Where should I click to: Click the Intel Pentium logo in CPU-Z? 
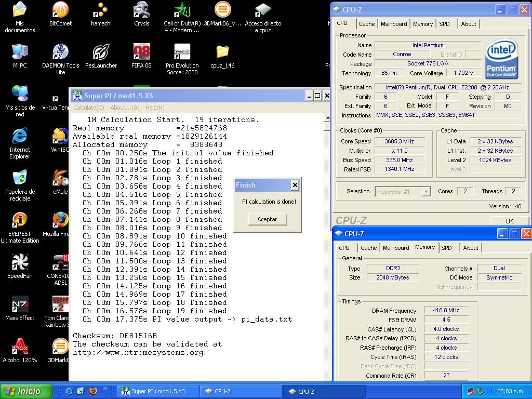pyautogui.click(x=501, y=59)
